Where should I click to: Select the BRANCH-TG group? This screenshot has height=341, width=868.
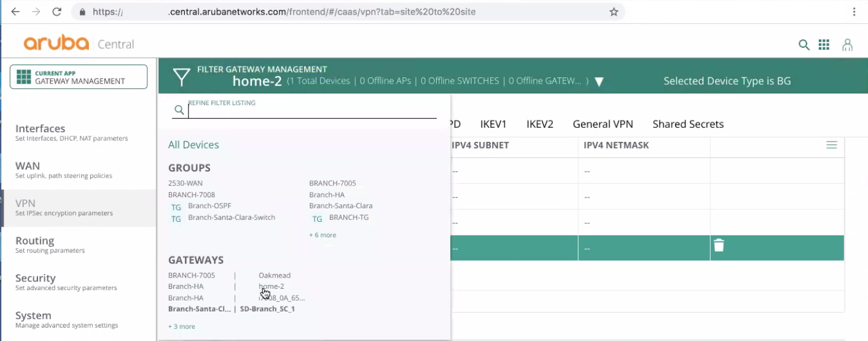click(x=349, y=218)
